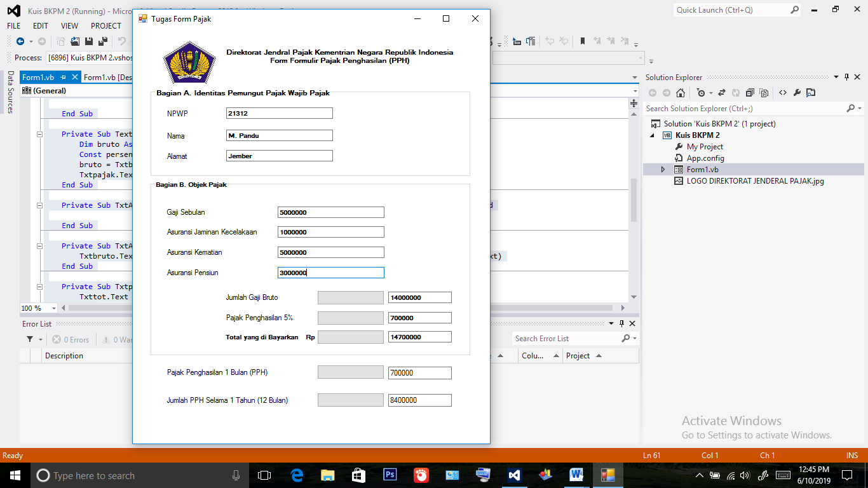Click the Open File folder icon
The width and height of the screenshot is (868, 488).
[x=75, y=41]
